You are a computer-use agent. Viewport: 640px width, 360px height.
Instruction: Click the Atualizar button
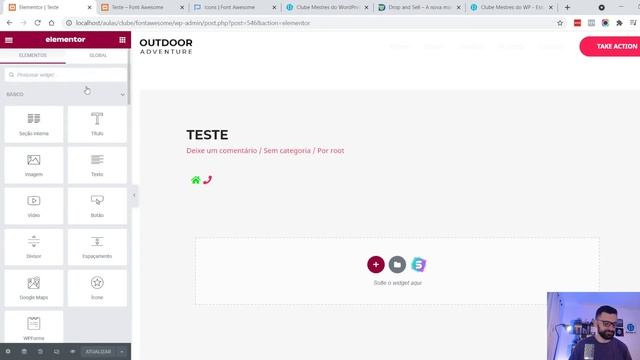[x=98, y=351]
